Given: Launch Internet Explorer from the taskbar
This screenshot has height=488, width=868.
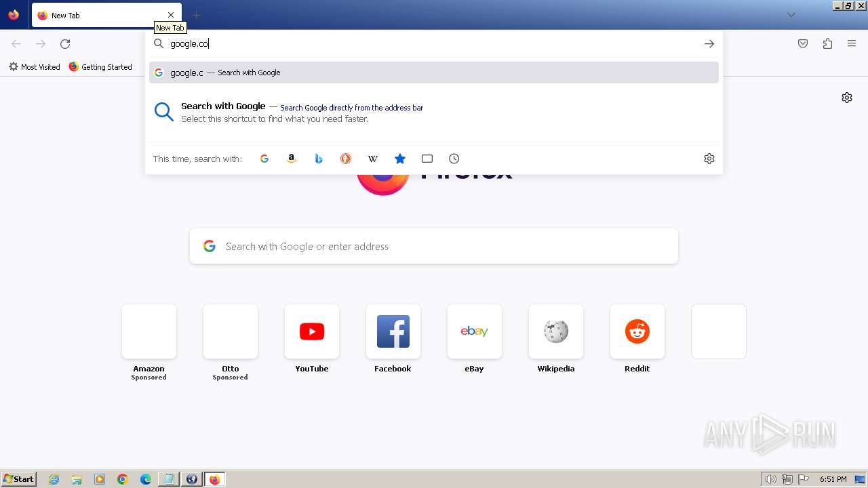Looking at the screenshot, I should click(x=54, y=479).
